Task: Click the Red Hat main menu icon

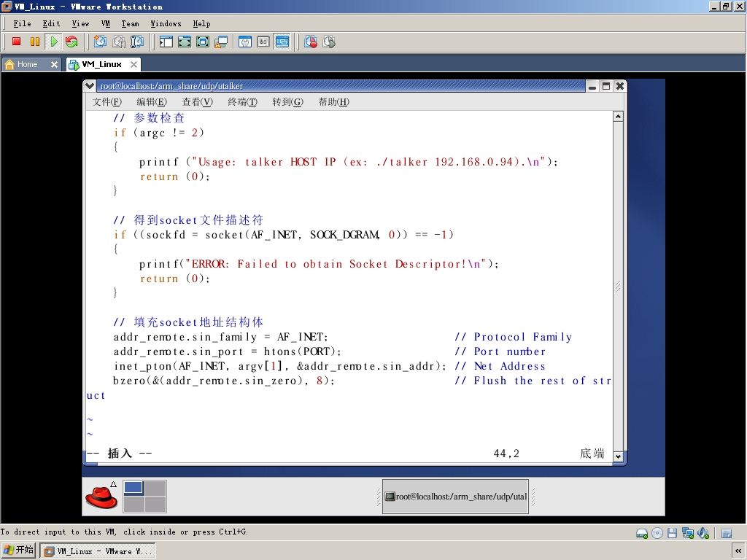Action: click(x=101, y=497)
